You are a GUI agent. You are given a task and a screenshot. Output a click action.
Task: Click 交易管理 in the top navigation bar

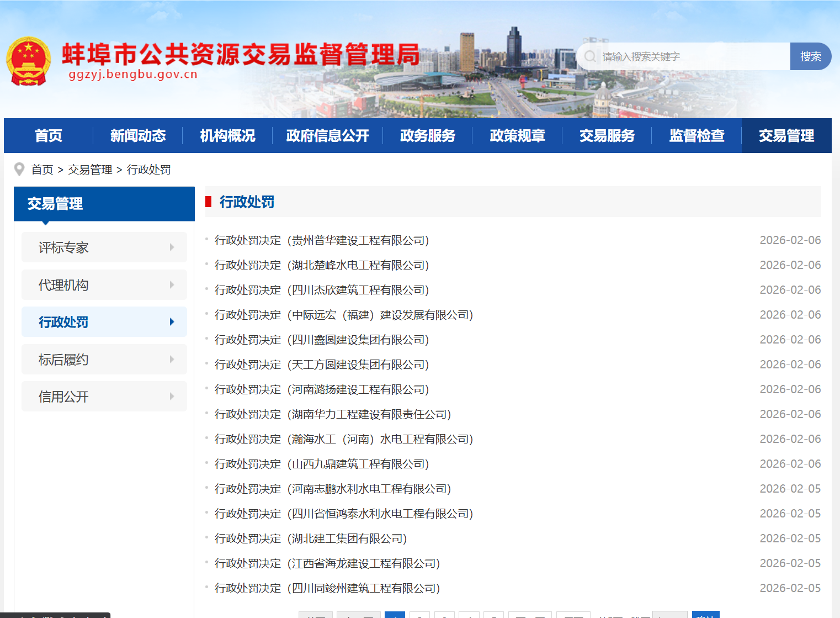tap(786, 135)
